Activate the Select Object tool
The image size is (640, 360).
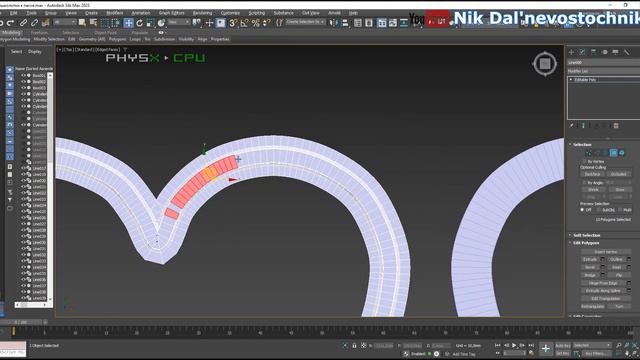point(82,23)
